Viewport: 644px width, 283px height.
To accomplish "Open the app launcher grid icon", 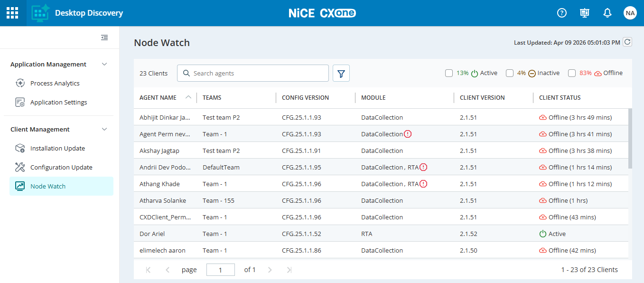I will click(12, 13).
